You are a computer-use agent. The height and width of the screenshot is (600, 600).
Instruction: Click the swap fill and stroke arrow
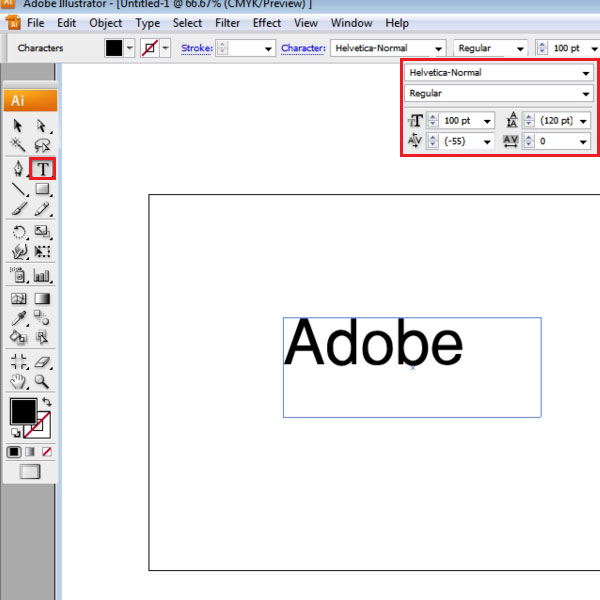click(x=47, y=401)
